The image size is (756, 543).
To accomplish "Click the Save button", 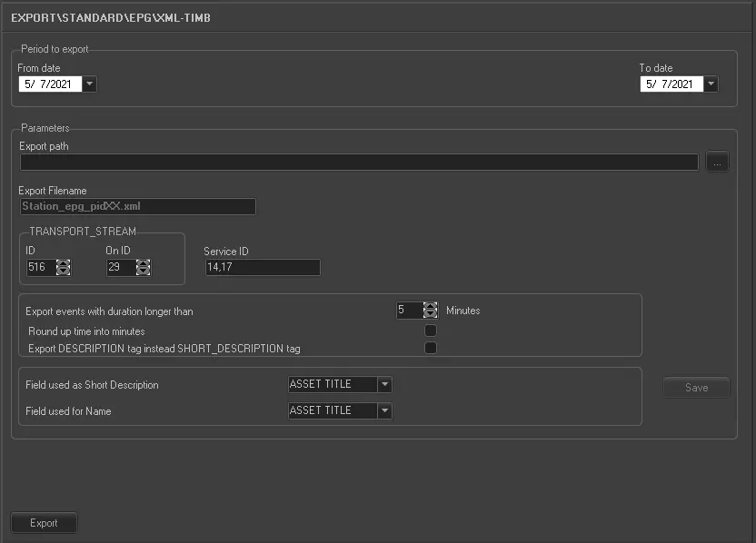I will click(696, 388).
